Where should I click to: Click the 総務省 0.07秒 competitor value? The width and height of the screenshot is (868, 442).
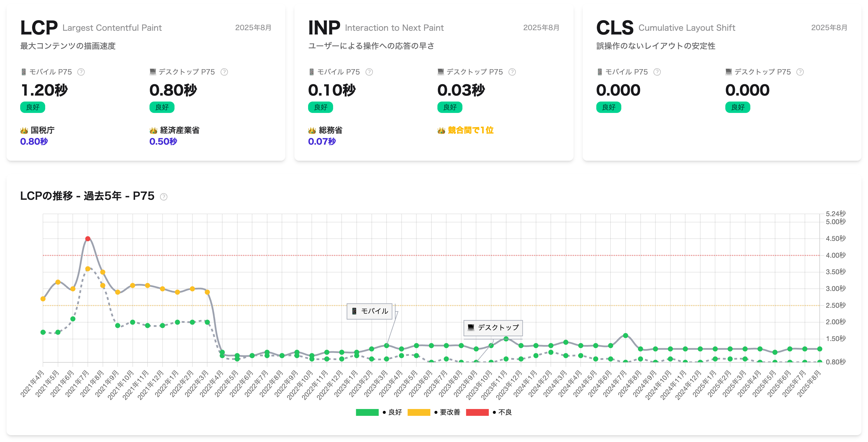322,142
